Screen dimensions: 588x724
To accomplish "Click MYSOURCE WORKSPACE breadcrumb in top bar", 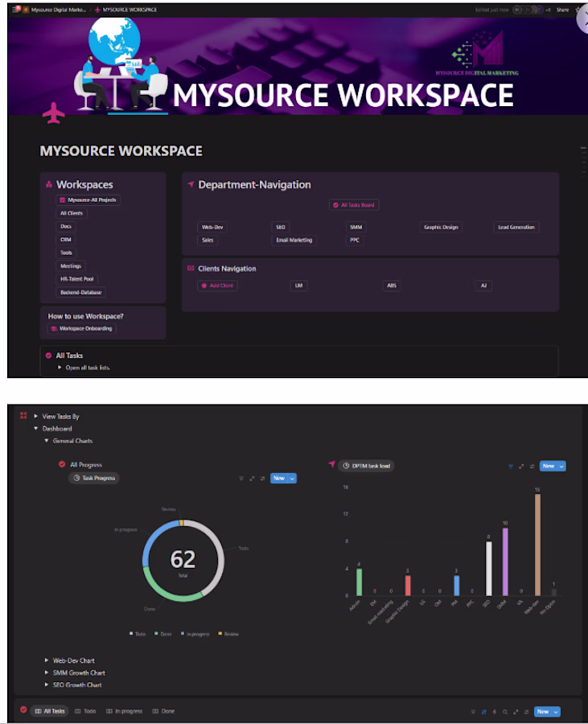I will point(125,10).
